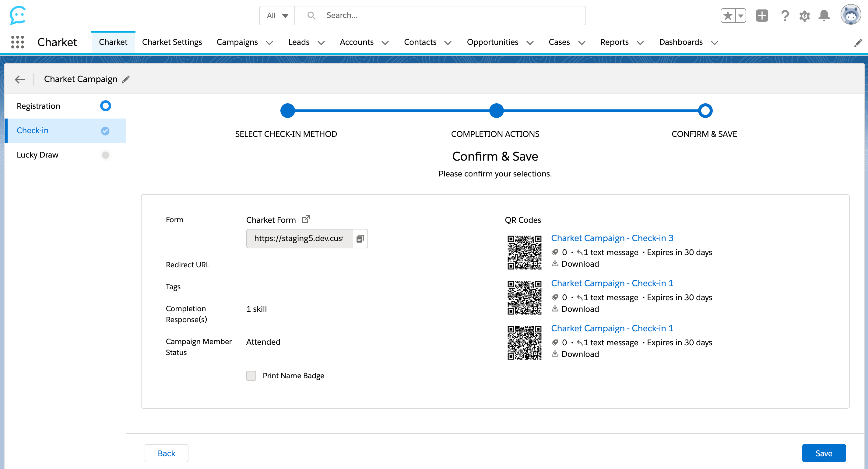Click the Save button
The height and width of the screenshot is (469, 868).
(x=824, y=453)
